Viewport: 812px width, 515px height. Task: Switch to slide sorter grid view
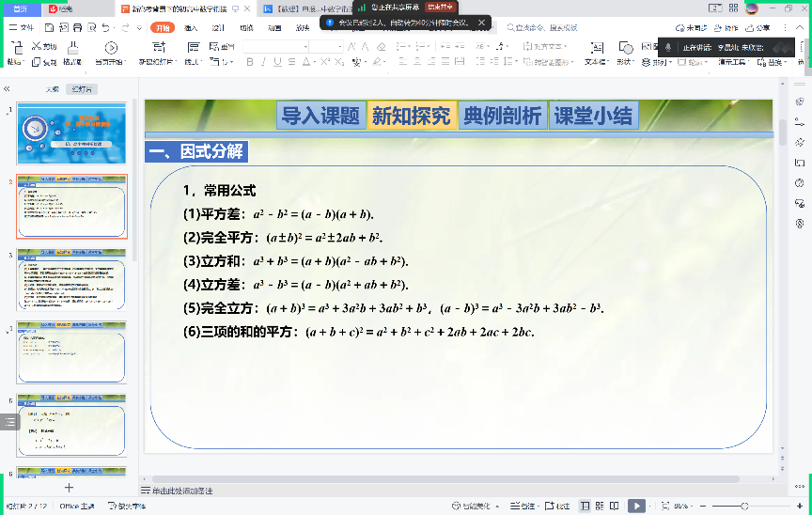(601, 506)
